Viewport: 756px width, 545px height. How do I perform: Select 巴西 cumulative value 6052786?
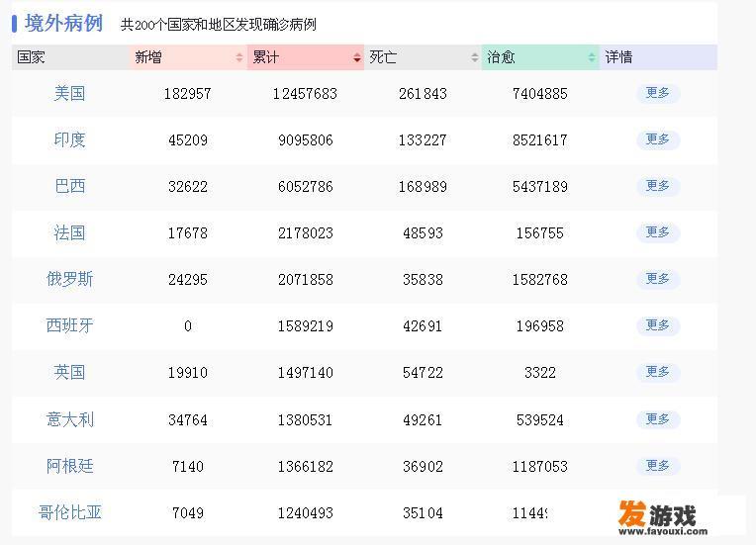pos(305,187)
